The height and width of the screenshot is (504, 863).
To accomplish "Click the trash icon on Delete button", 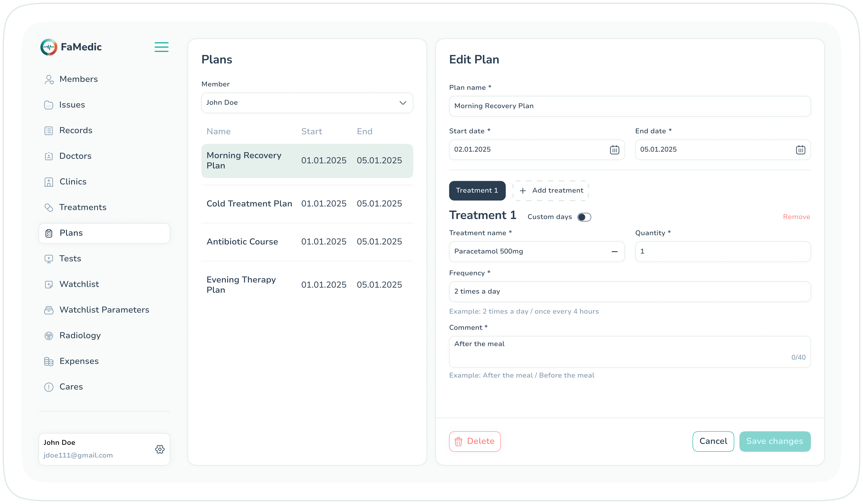I will point(458,442).
